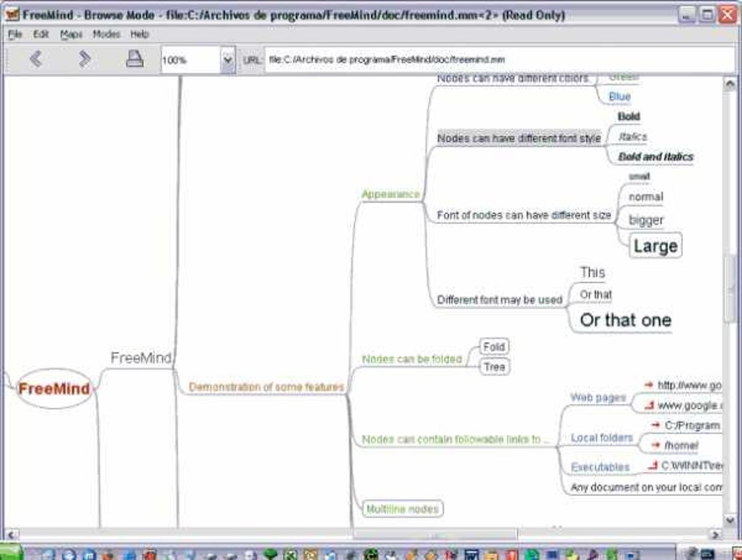742x560 pixels.
Task: Follow the C:\WINNT executable link
Action: tap(691, 465)
